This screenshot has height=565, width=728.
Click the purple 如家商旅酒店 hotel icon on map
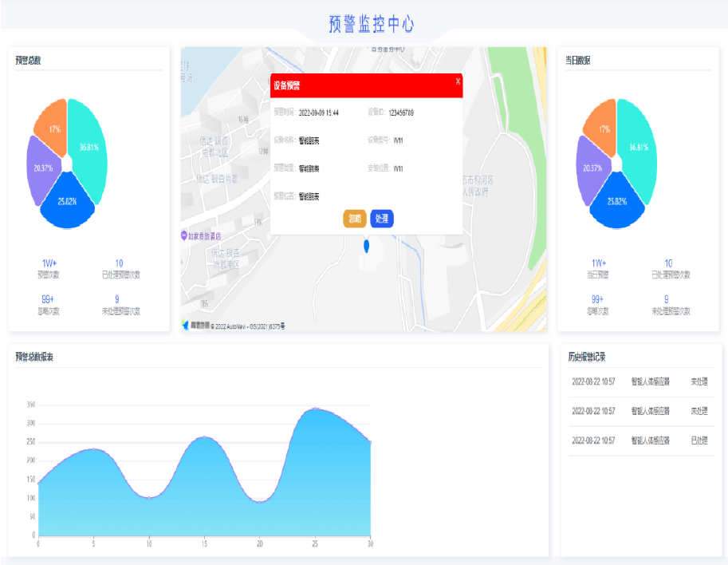(185, 236)
